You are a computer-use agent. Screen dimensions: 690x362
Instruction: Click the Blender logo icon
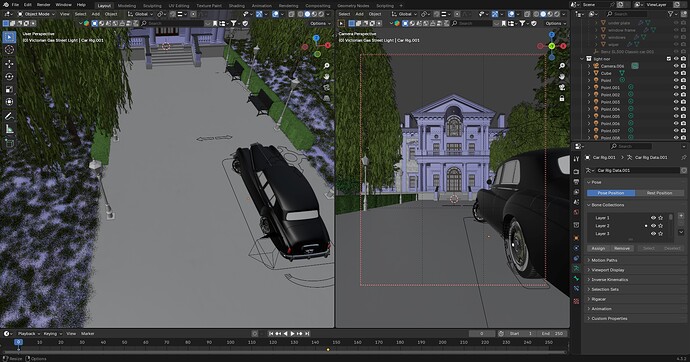(x=6, y=5)
